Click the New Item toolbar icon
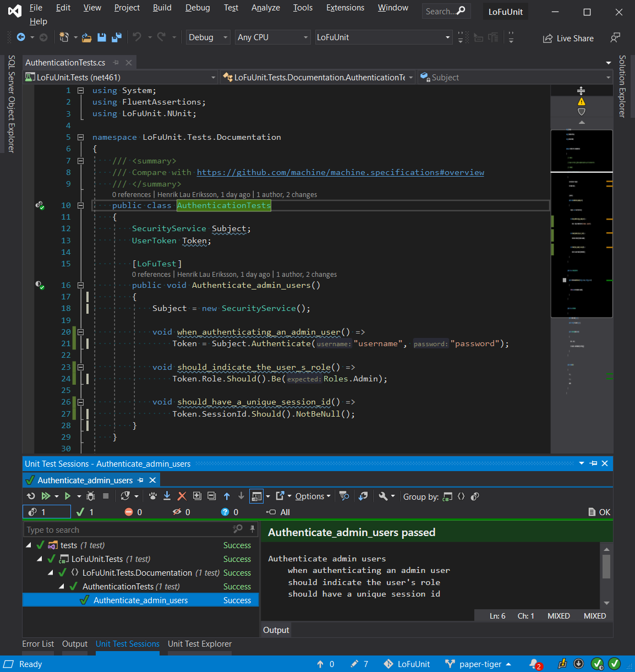The image size is (635, 672). (64, 37)
